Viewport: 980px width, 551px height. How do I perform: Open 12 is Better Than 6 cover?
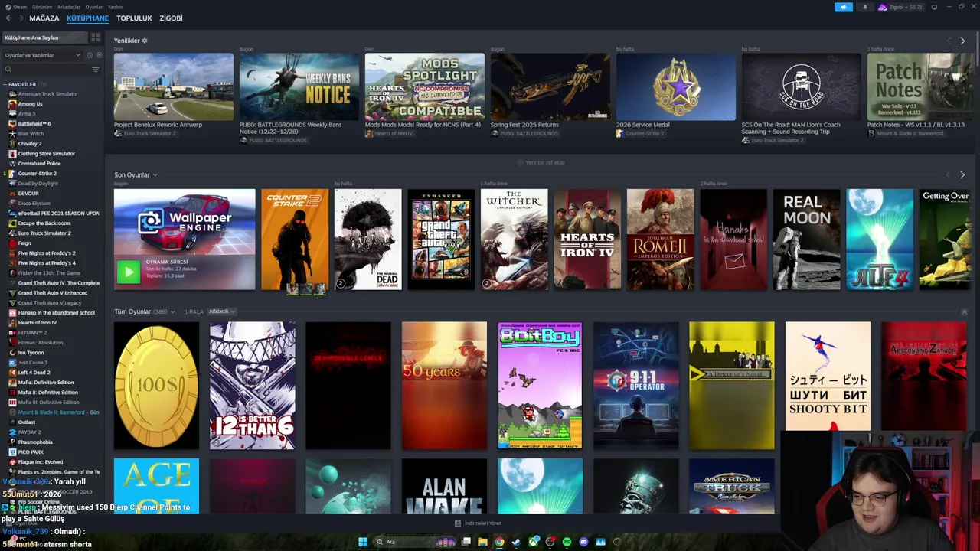253,385
